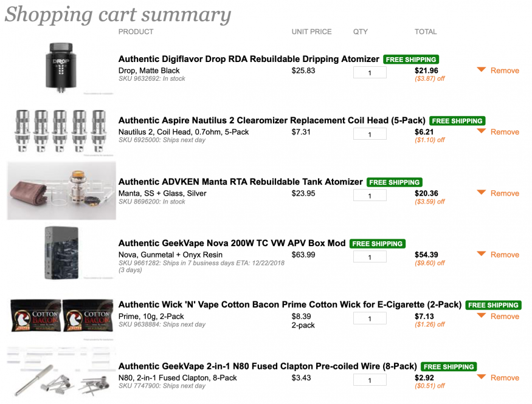Click the orange arrow beside Drop RDA Remove

point(481,70)
